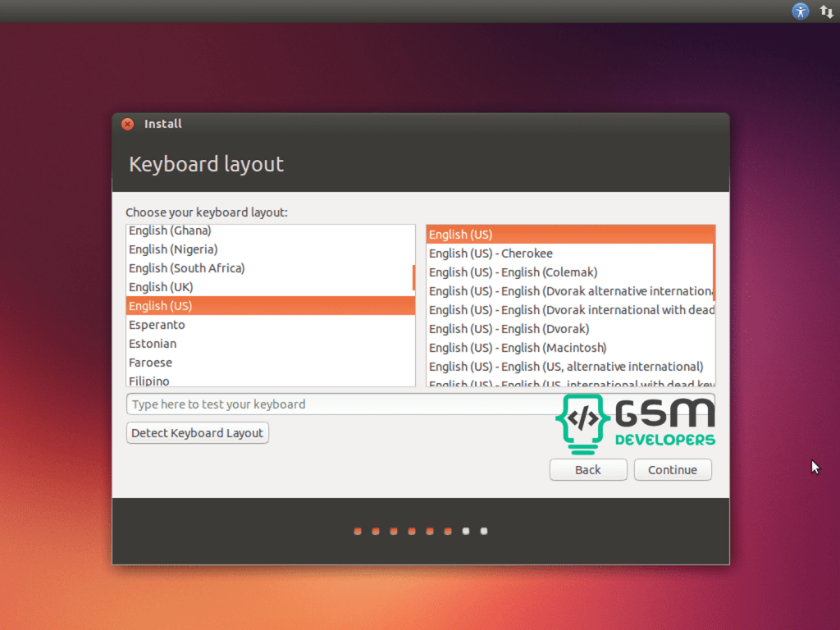840x630 pixels.
Task: Click the network connection indicator icon
Action: [827, 11]
